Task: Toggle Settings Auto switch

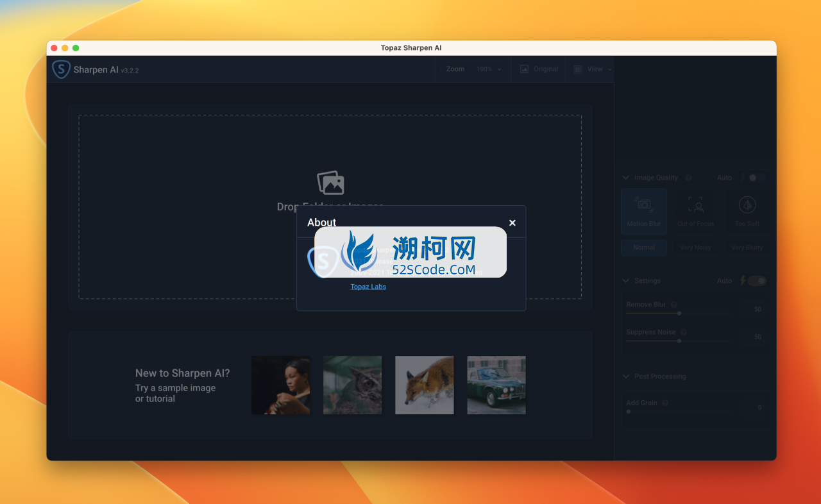Action: 757,281
